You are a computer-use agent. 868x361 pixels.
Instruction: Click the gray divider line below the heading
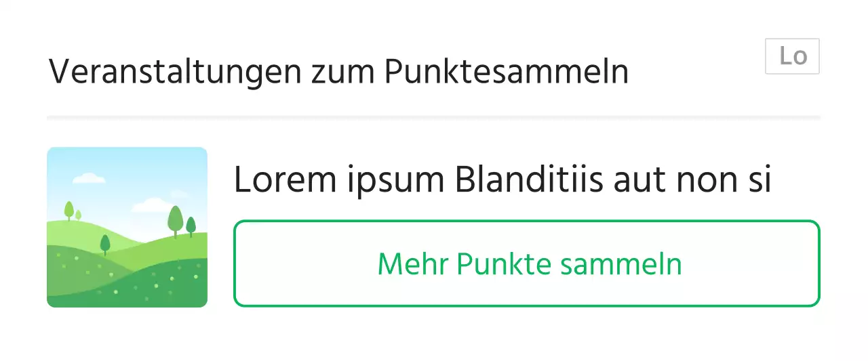(x=433, y=118)
